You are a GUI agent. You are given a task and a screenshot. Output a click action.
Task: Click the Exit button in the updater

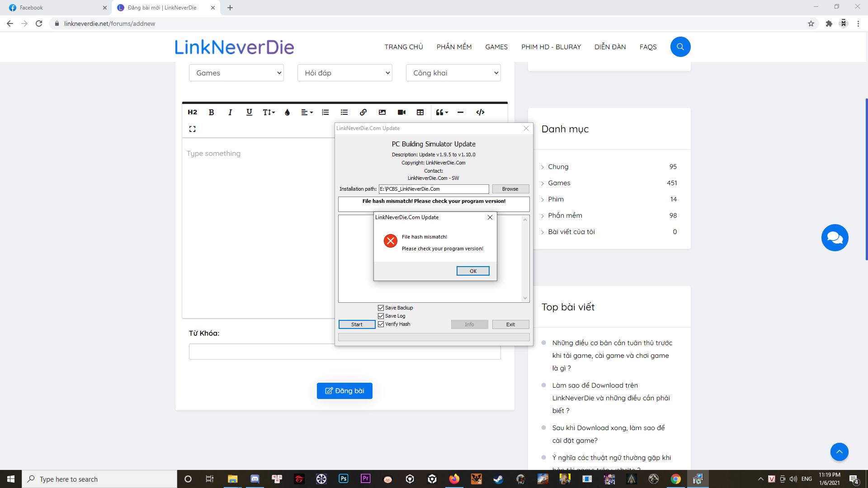[510, 324]
